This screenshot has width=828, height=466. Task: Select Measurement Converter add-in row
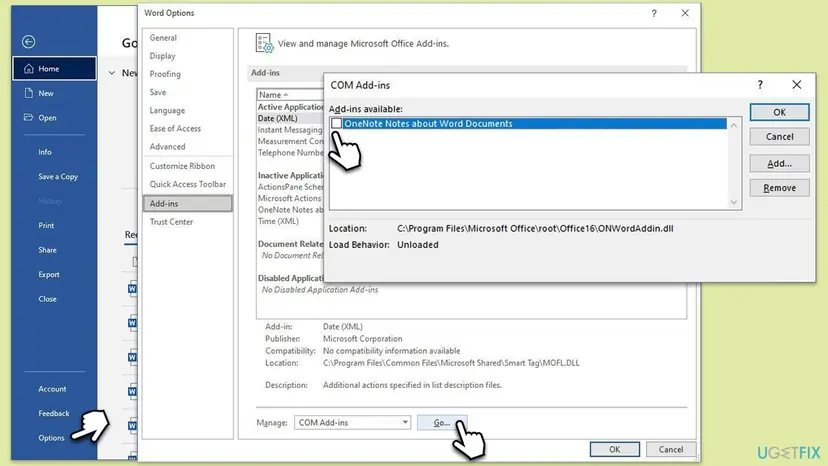tap(290, 142)
